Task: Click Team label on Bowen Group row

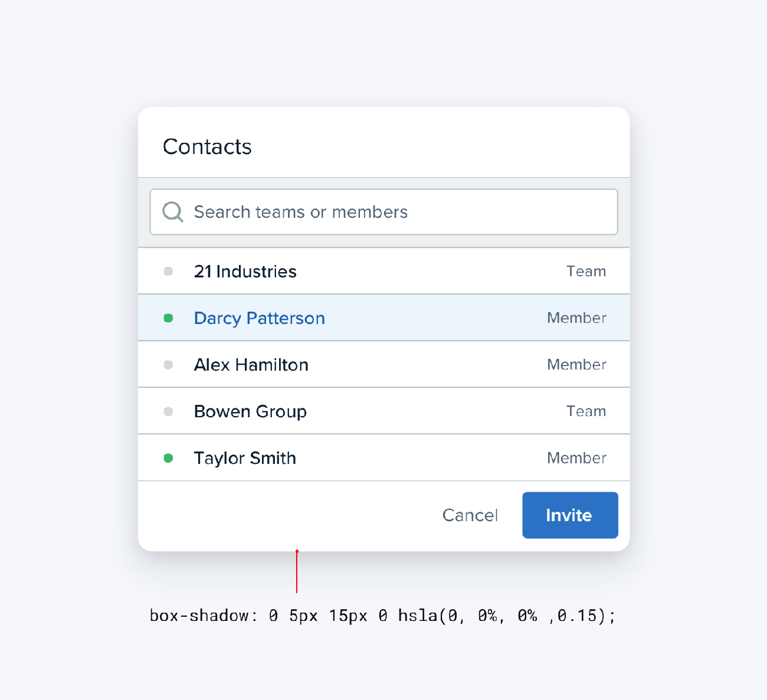Action: [x=586, y=411]
